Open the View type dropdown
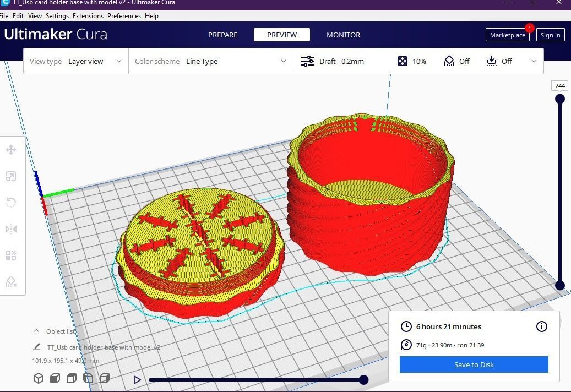Screen dimensions: 571x392 (x=76, y=61)
